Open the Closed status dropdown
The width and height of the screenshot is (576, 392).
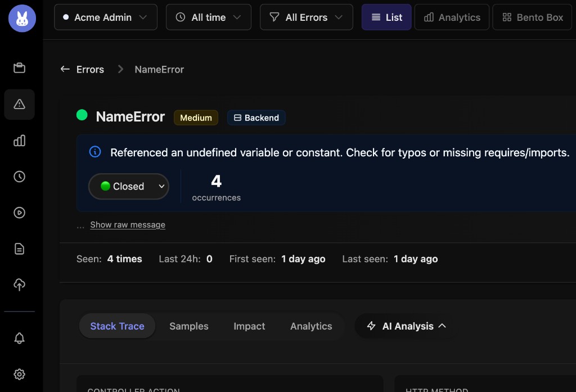coord(129,186)
